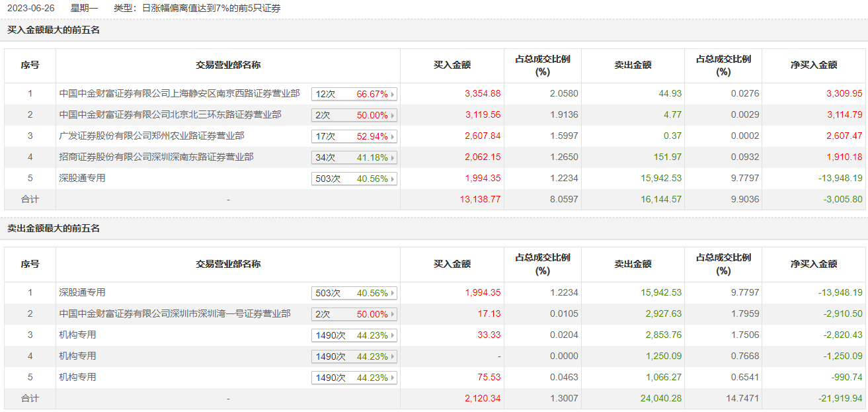This screenshot has height=412, width=868.
Task: Open 中国中金财富证券 深圳湾一号 branch link
Action: click(x=175, y=313)
